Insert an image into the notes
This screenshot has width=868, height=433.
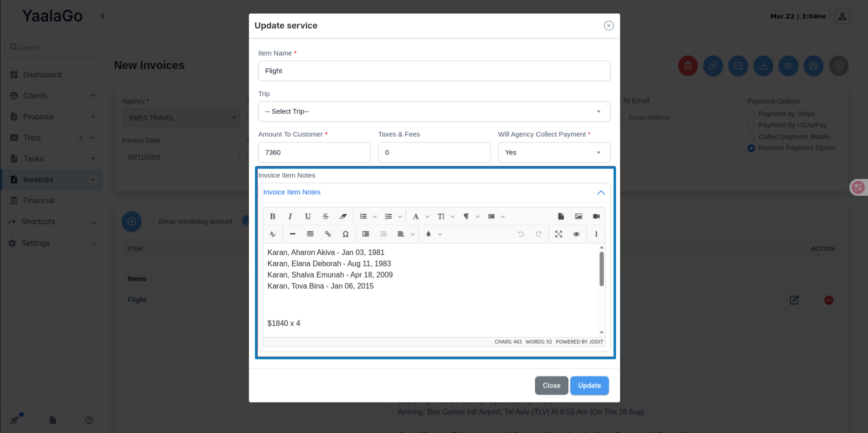click(578, 216)
